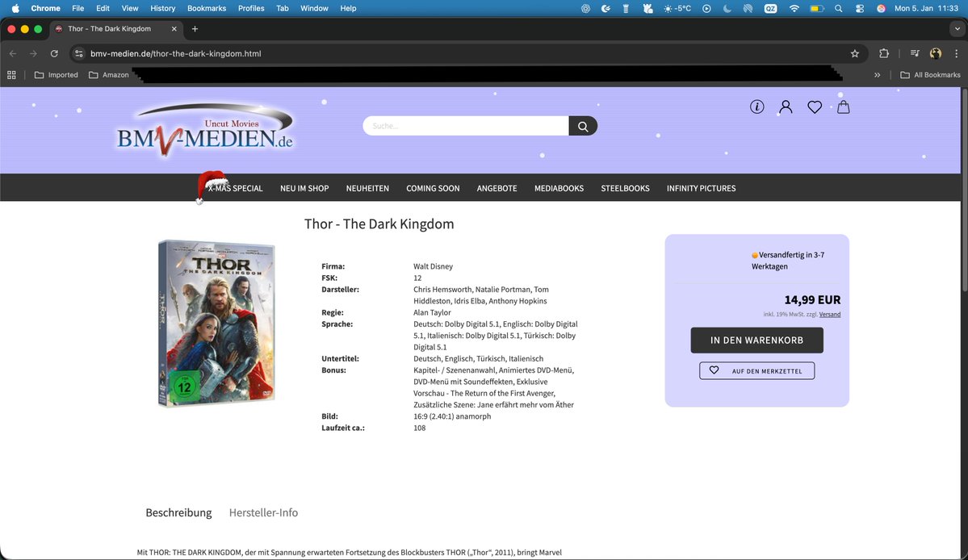This screenshot has height=560, width=968.
Task: Open the Imported bookmarks folder
Action: coord(57,74)
